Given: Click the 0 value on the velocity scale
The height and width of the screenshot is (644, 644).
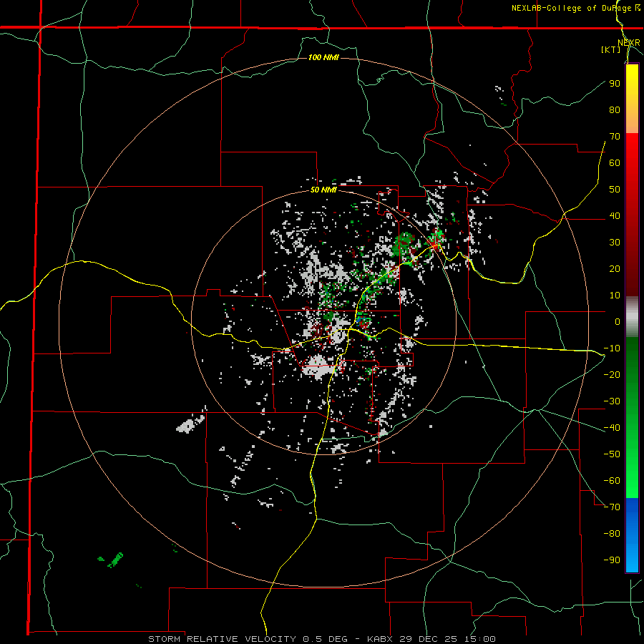Looking at the screenshot, I should tap(618, 322).
